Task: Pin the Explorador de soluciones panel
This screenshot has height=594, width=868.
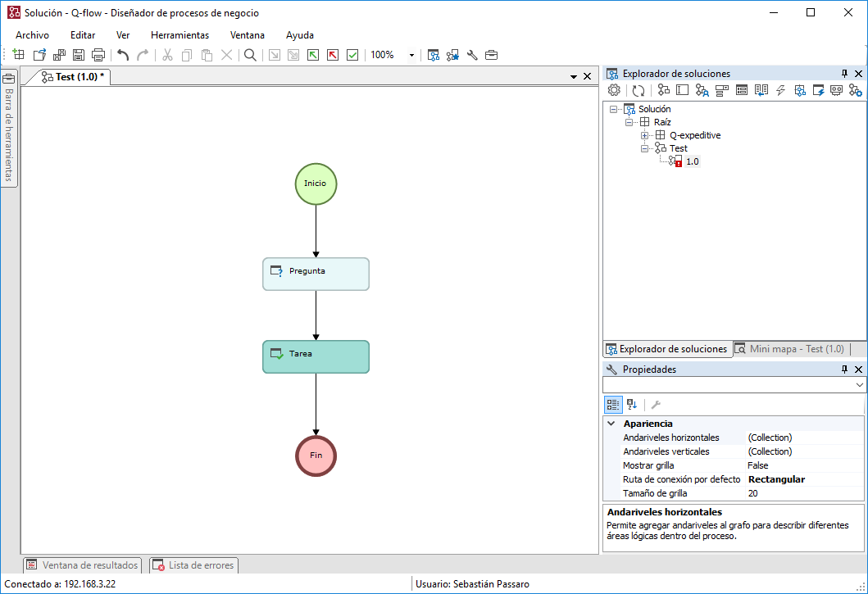Action: coord(844,74)
